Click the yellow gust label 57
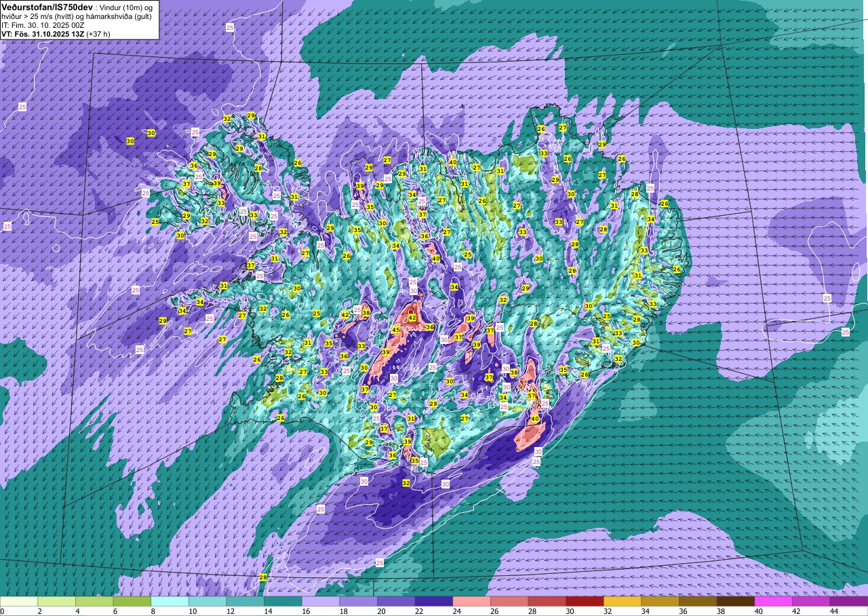This screenshot has height=616, width=868. (532, 396)
